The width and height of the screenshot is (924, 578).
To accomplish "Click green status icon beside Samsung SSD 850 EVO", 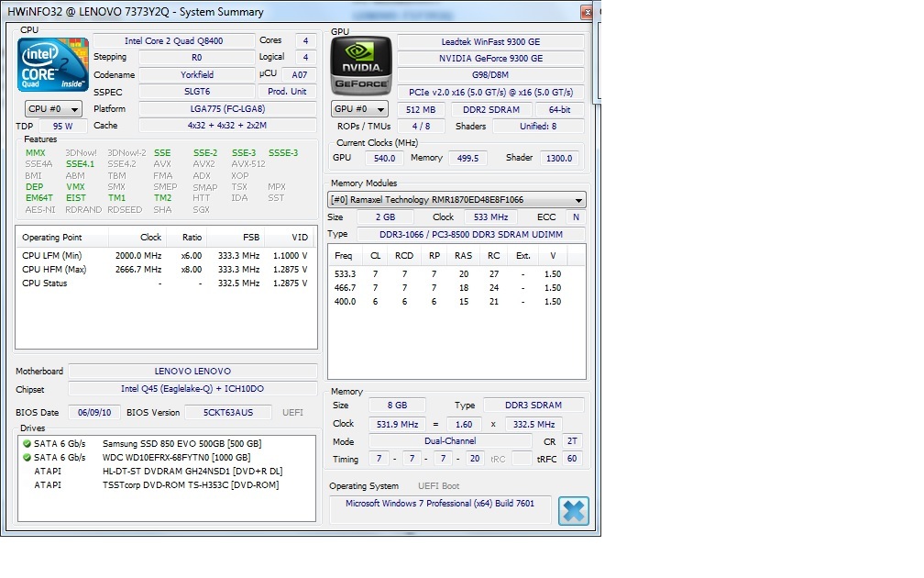I will point(27,443).
